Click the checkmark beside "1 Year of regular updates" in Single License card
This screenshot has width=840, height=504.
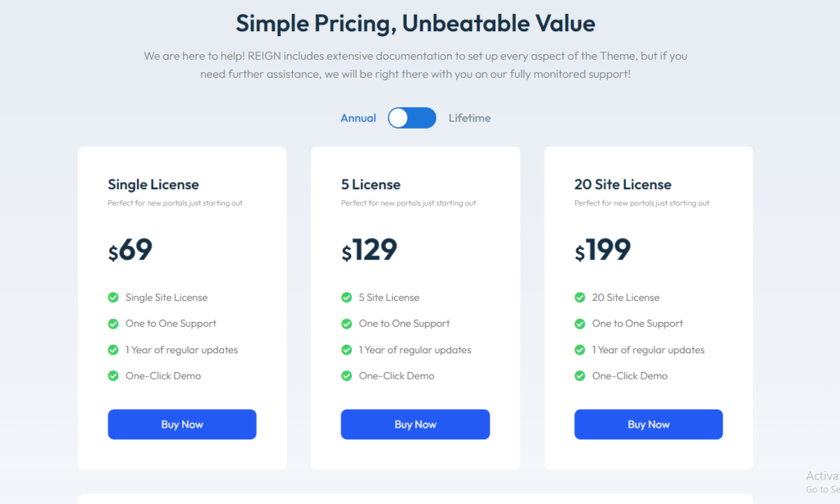tap(112, 350)
